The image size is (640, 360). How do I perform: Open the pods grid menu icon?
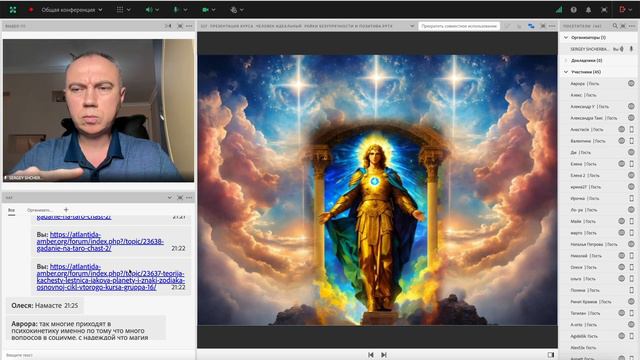pyautogui.click(x=120, y=9)
